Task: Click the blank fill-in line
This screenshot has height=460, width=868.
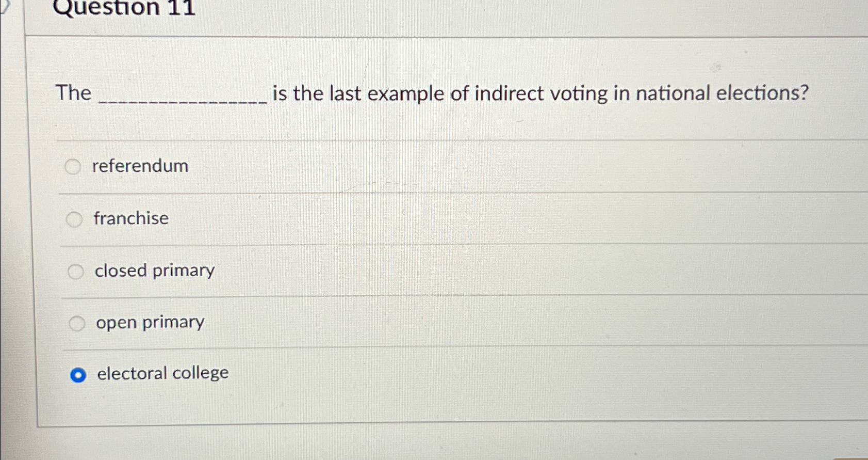Action: [x=183, y=101]
